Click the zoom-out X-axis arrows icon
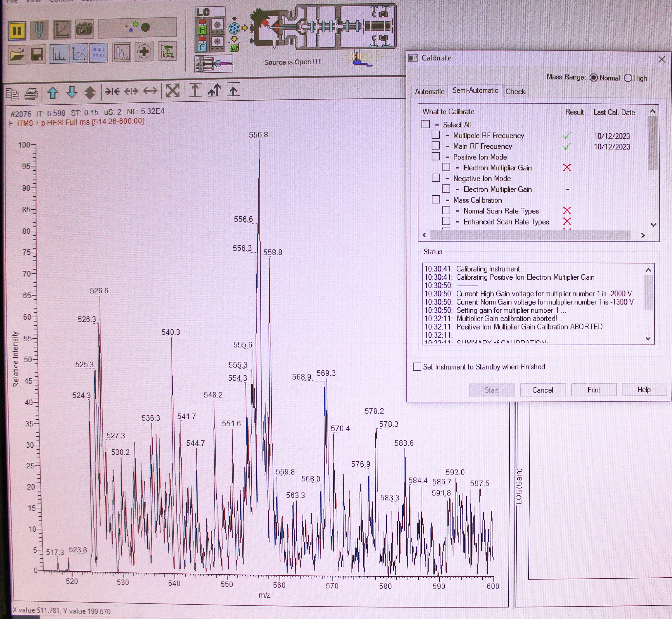 pyautogui.click(x=131, y=91)
